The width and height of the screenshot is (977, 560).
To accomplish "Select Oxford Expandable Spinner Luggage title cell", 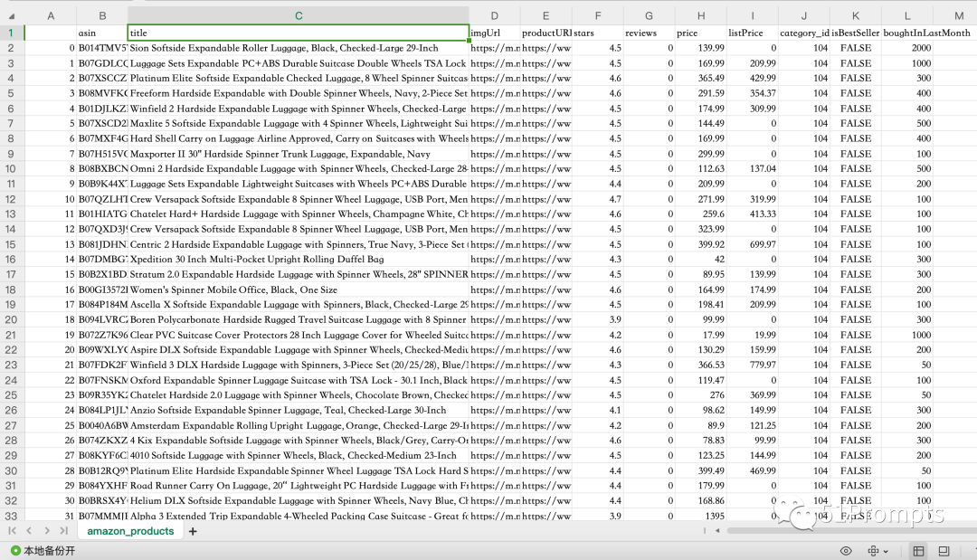I will pyautogui.click(x=299, y=380).
